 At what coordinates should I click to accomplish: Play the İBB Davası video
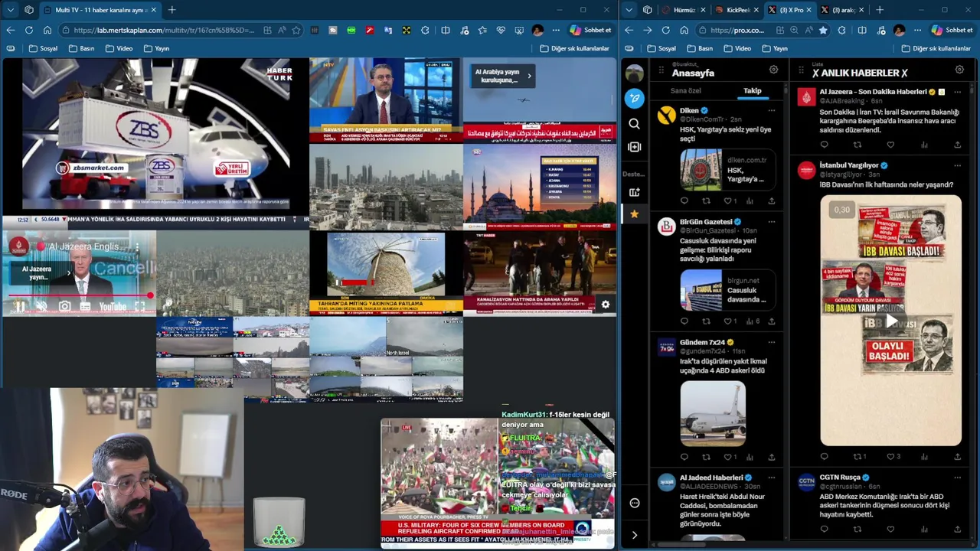890,321
